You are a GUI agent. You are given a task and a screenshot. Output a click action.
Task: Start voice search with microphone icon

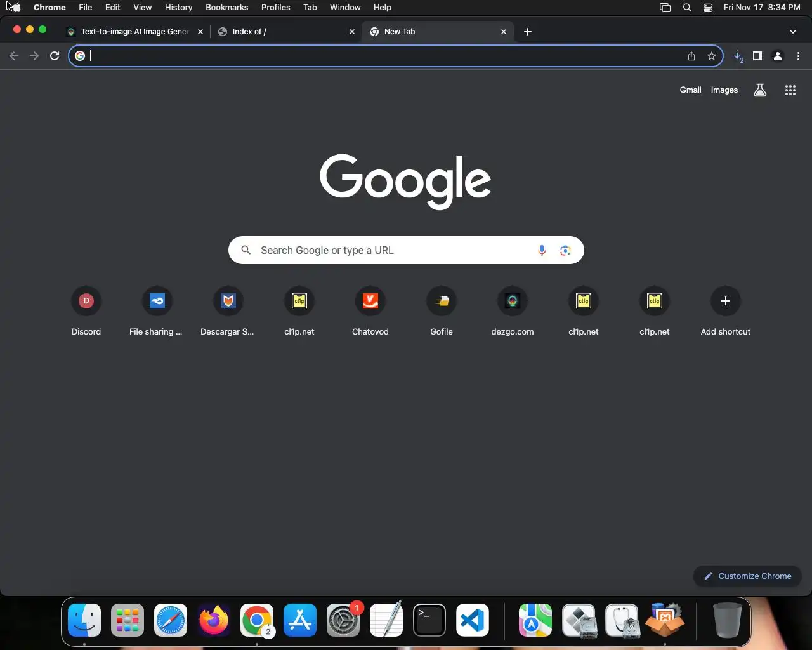pos(542,250)
